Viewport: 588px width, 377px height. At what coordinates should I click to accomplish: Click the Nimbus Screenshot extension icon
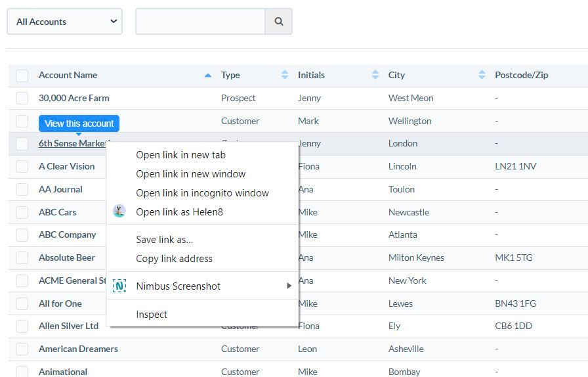[119, 286]
